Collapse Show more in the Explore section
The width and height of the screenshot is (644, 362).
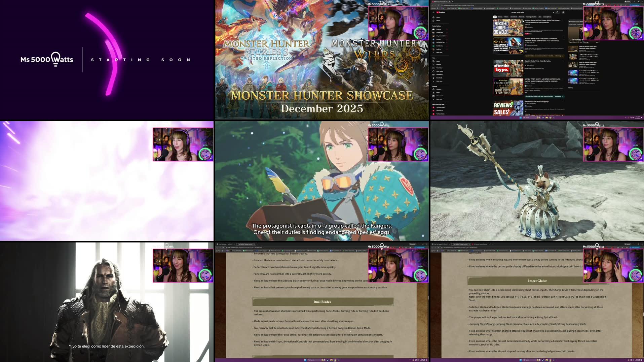[x=439, y=99]
